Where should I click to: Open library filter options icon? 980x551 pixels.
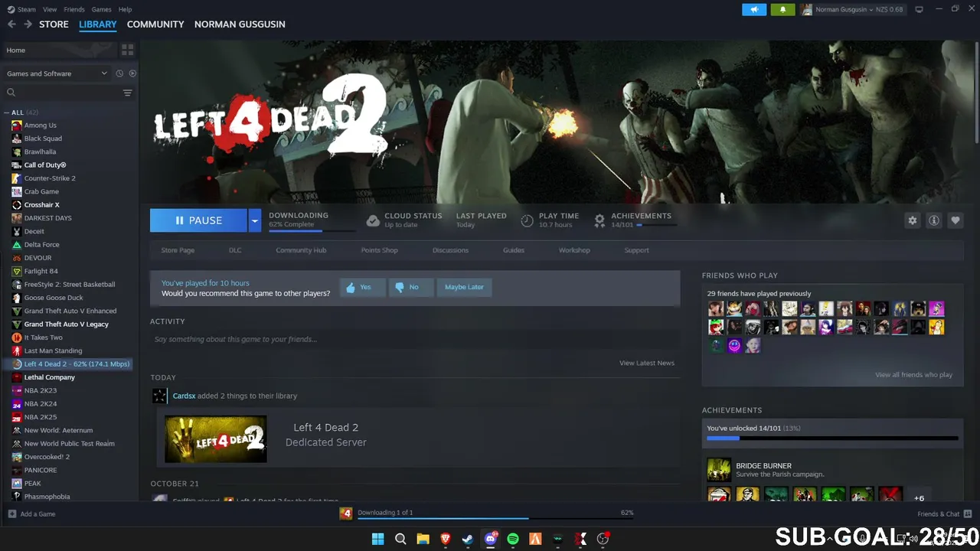pyautogui.click(x=127, y=93)
